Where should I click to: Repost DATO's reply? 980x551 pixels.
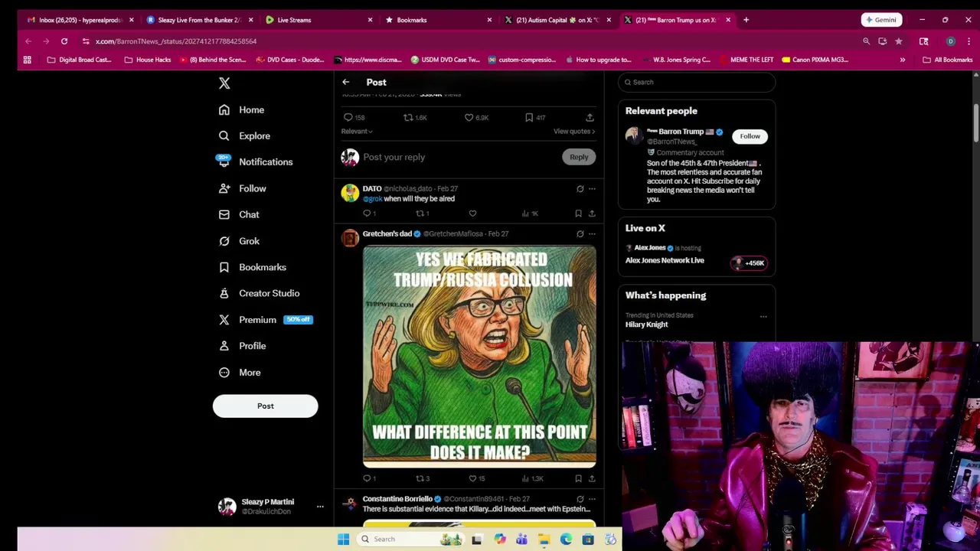point(422,214)
